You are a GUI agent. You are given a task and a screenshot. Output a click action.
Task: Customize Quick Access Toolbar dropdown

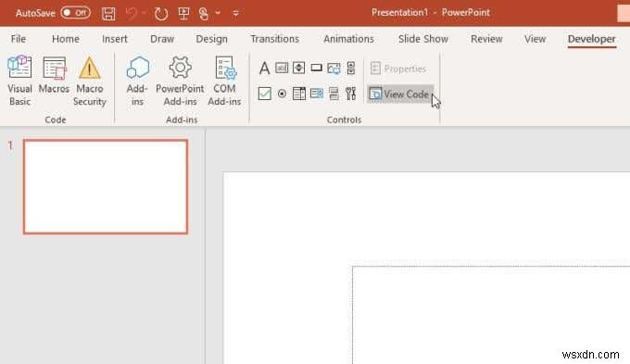tap(236, 13)
